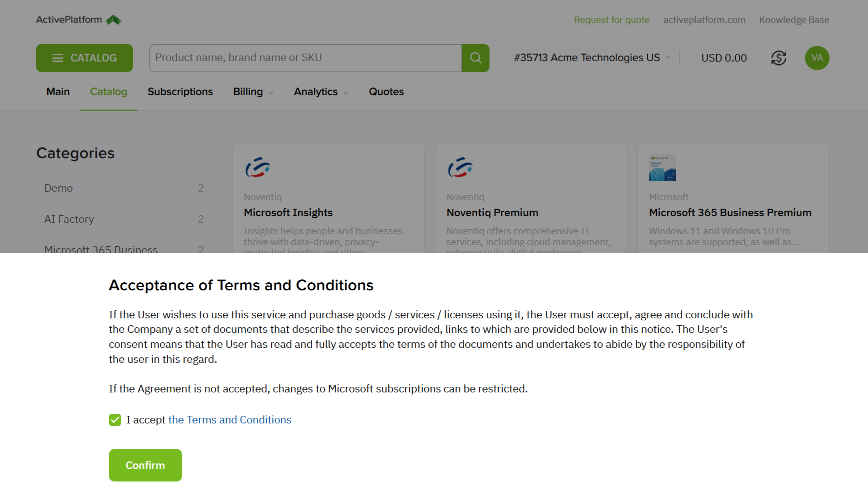Viewport: 868px width, 500px height.
Task: Select the Microsoft 365 Business category
Action: pyautogui.click(x=124, y=249)
